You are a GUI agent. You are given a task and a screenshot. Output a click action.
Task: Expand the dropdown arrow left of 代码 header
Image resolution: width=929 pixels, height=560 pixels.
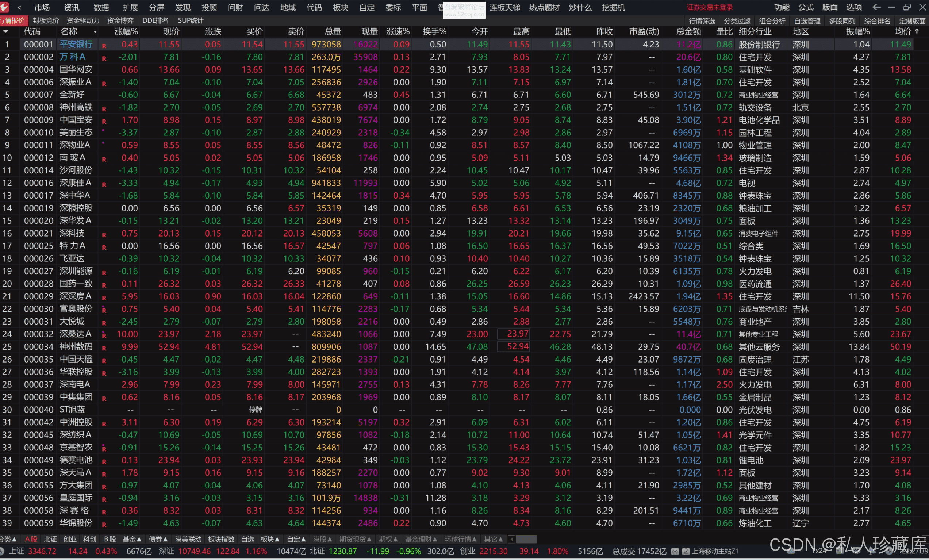(x=5, y=32)
